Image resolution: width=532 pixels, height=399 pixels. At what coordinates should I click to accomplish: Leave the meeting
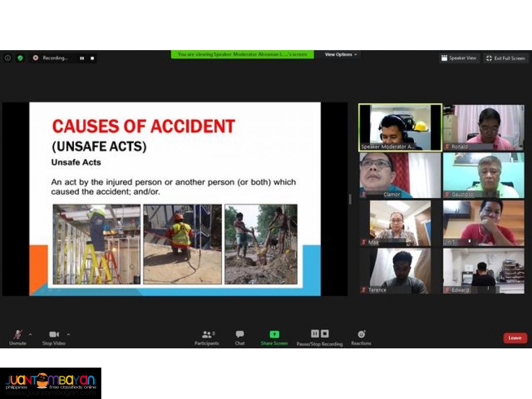[515, 338]
